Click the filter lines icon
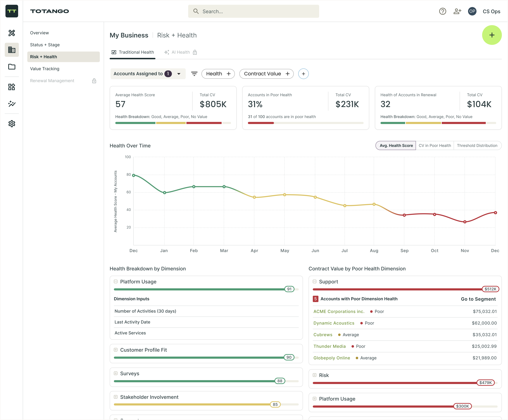The width and height of the screenshot is (508, 420). [194, 74]
